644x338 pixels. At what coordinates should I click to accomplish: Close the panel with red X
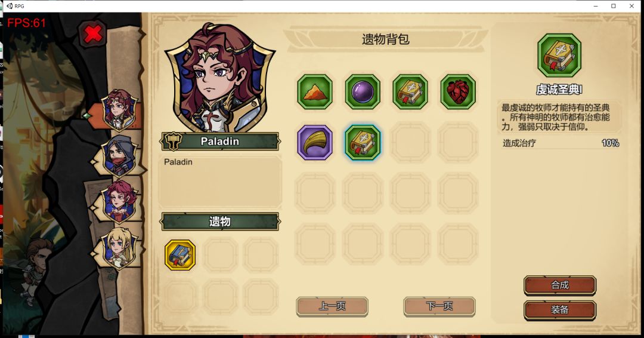tap(93, 33)
